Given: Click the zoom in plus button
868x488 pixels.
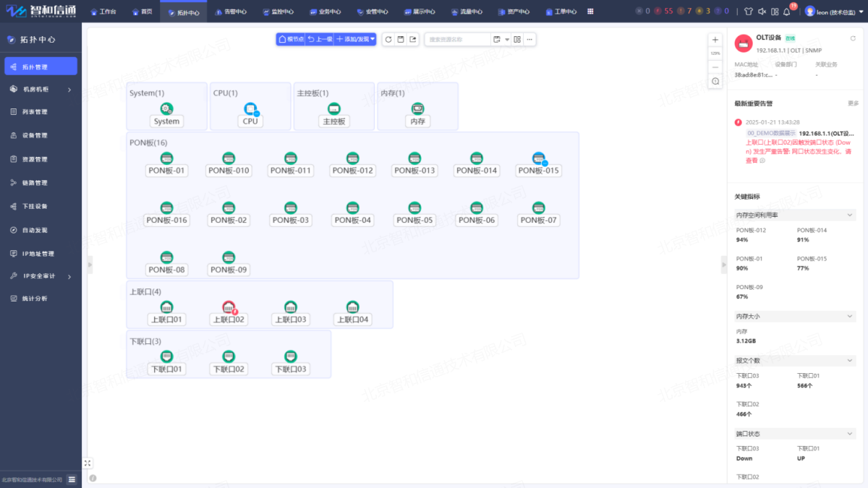Looking at the screenshot, I should tap(715, 40).
